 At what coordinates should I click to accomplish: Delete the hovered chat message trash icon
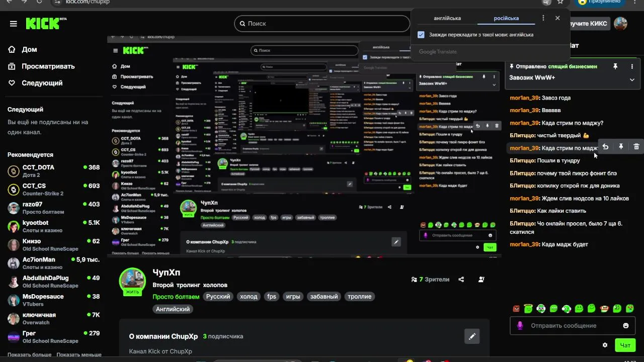pos(636,146)
